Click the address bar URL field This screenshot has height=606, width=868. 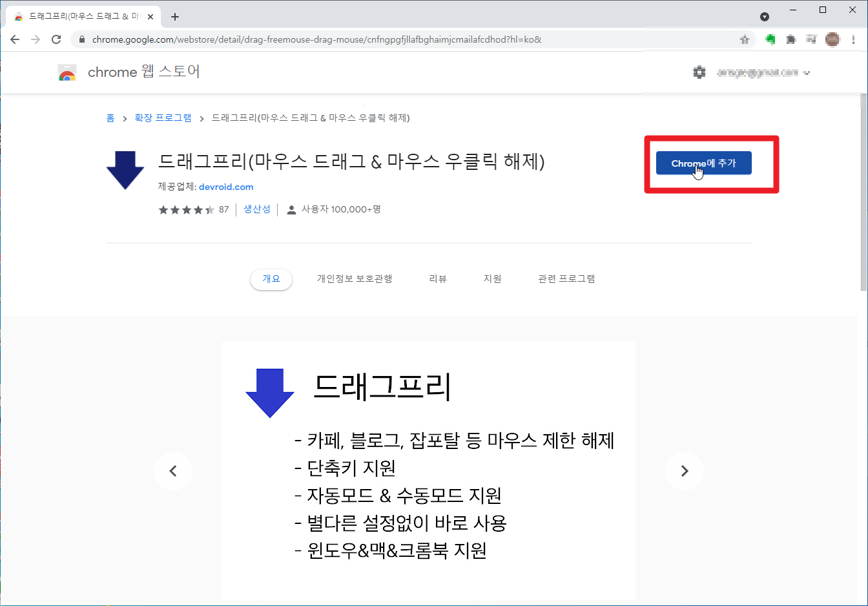coord(387,39)
